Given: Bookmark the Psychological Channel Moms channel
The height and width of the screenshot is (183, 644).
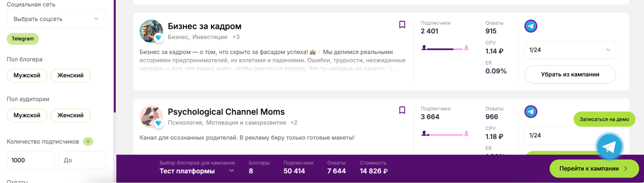Looking at the screenshot, I should (x=402, y=110).
